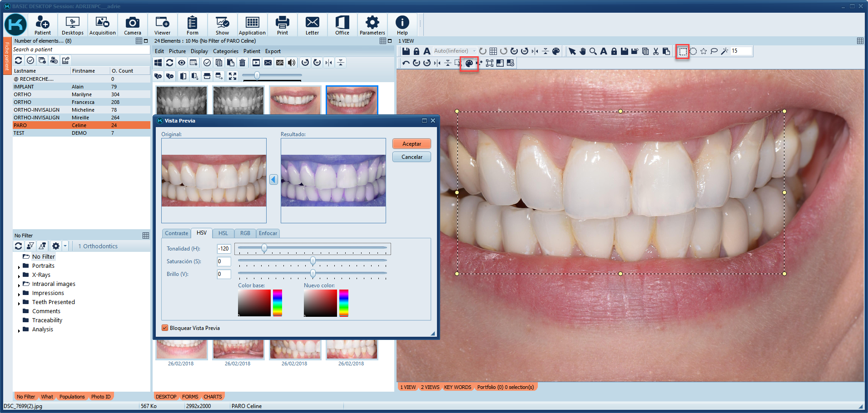Screen dimensions: 868x413
Task: Select the rectangular selection tool
Action: click(x=683, y=51)
